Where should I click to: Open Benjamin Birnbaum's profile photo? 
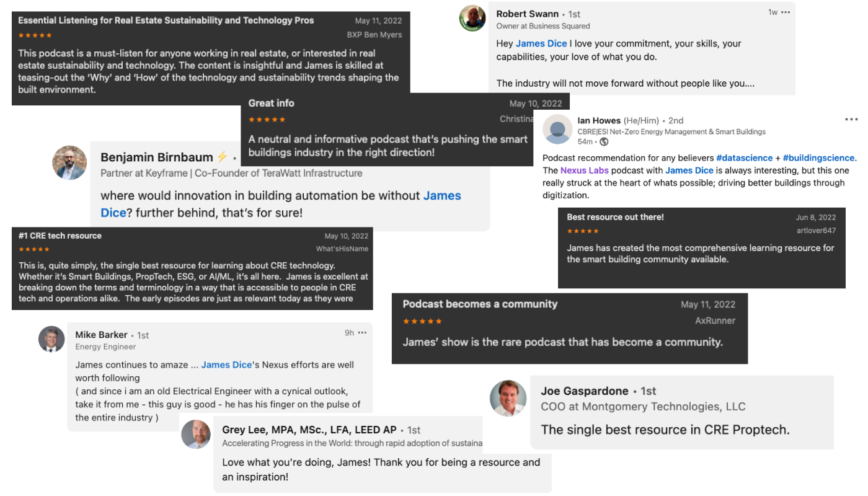click(69, 163)
